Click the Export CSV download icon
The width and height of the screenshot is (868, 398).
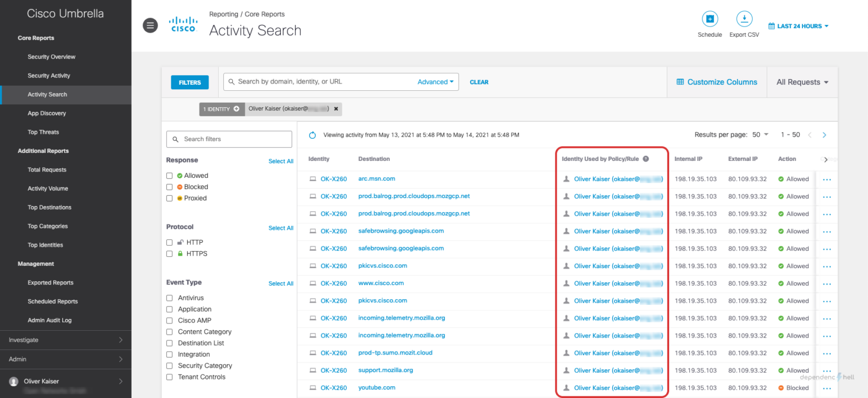pyautogui.click(x=744, y=19)
